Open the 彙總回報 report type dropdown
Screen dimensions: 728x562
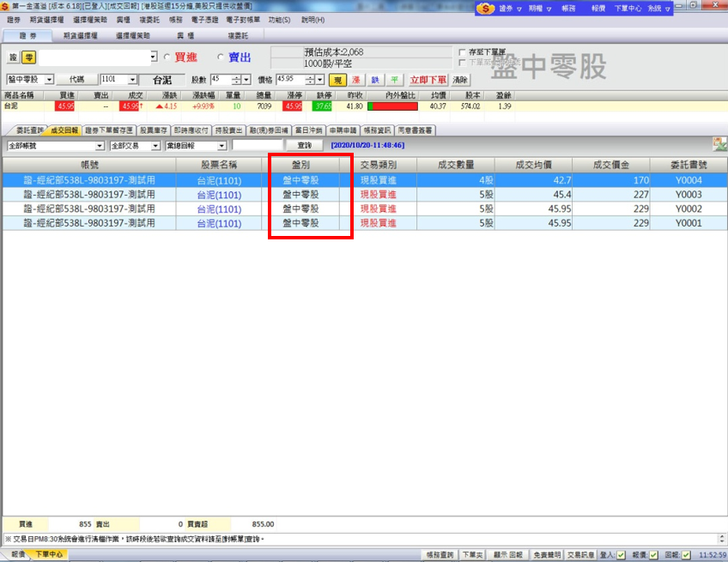tap(222, 146)
